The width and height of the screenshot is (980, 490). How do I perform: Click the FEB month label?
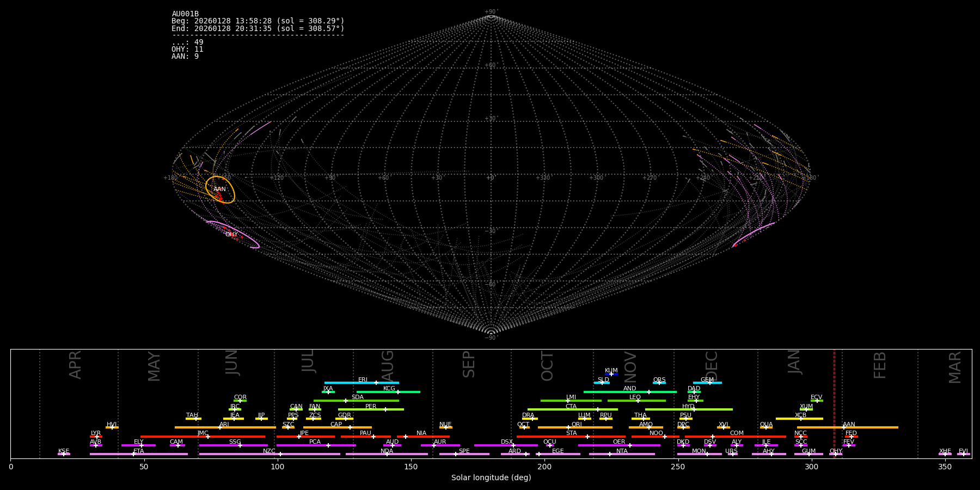880,365
